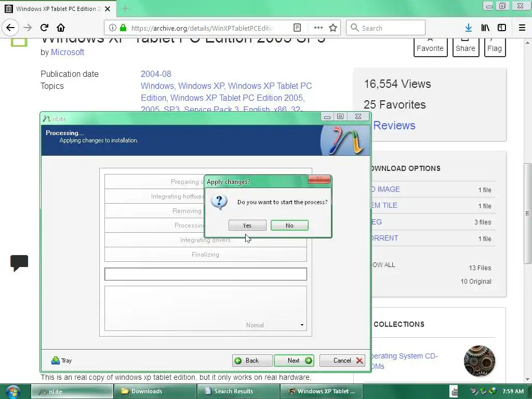Click the Finalizing step row in nLite

click(x=206, y=255)
